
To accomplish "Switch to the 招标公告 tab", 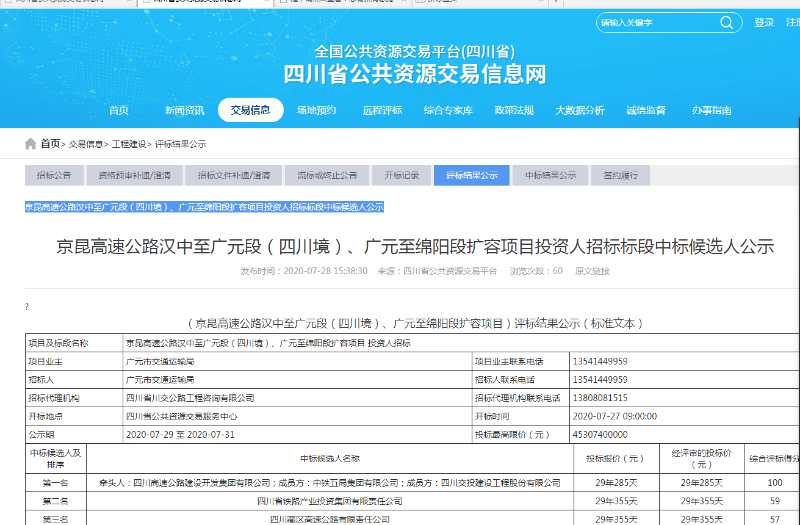I will (x=54, y=175).
